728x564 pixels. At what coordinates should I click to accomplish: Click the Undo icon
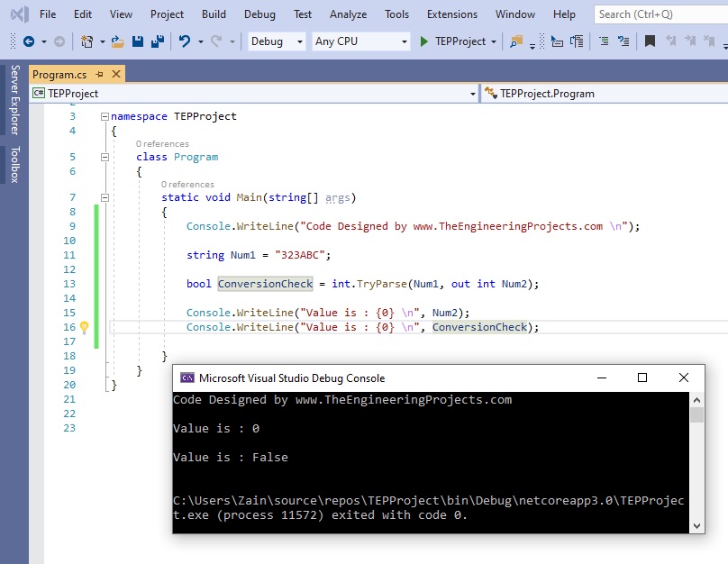coord(184,42)
